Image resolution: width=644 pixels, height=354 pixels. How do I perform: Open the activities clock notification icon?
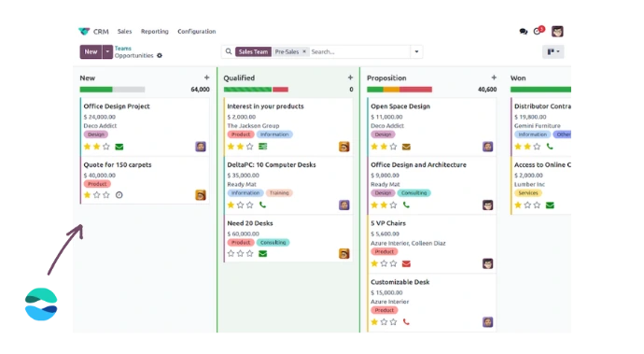(x=538, y=31)
